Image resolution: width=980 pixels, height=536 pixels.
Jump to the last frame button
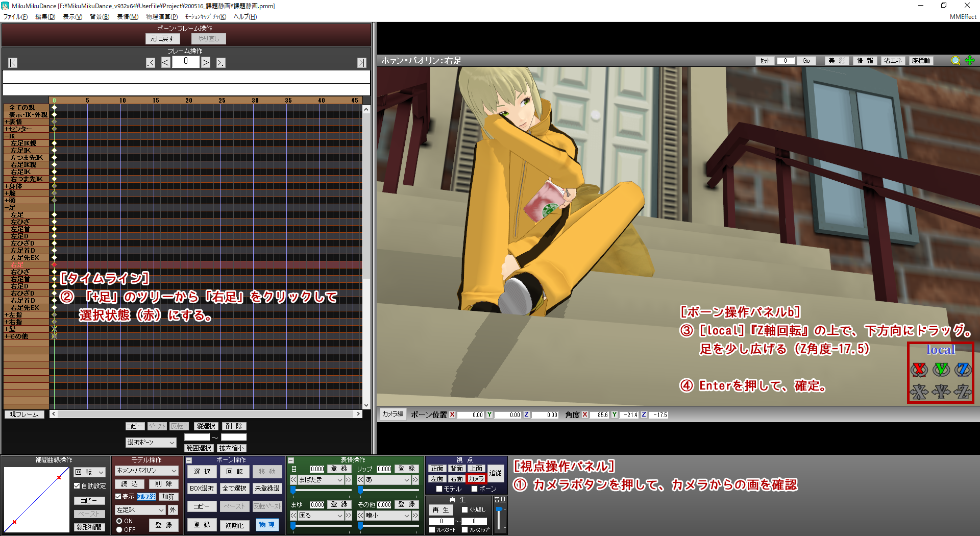click(361, 63)
